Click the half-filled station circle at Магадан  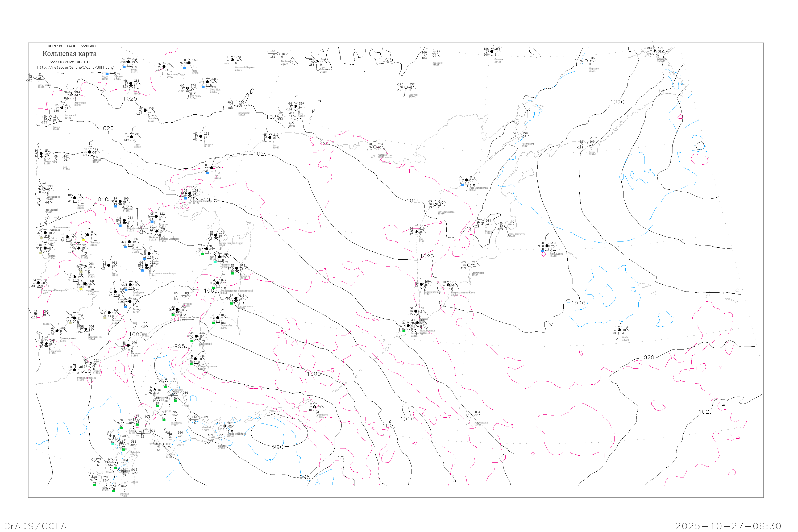tap(375, 147)
